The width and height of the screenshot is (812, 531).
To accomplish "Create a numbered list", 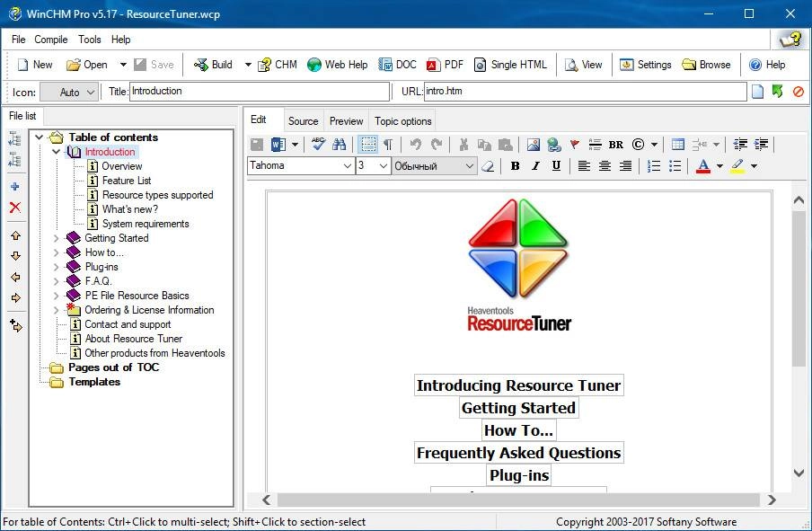I will coord(654,166).
